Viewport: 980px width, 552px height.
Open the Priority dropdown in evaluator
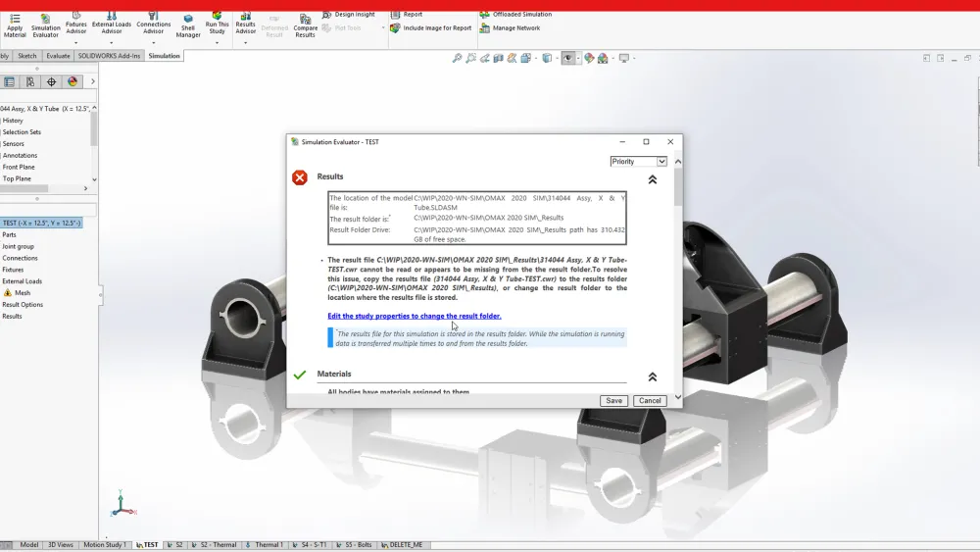(639, 162)
